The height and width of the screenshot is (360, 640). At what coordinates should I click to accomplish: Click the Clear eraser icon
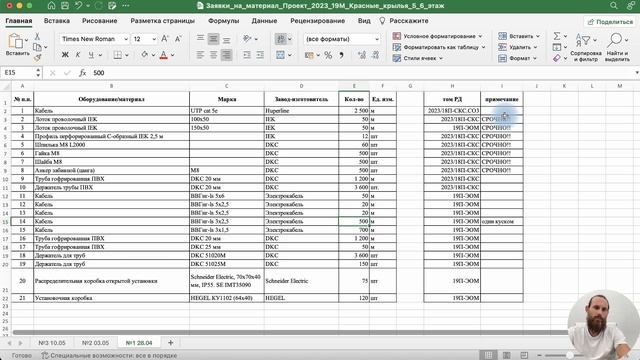click(557, 58)
